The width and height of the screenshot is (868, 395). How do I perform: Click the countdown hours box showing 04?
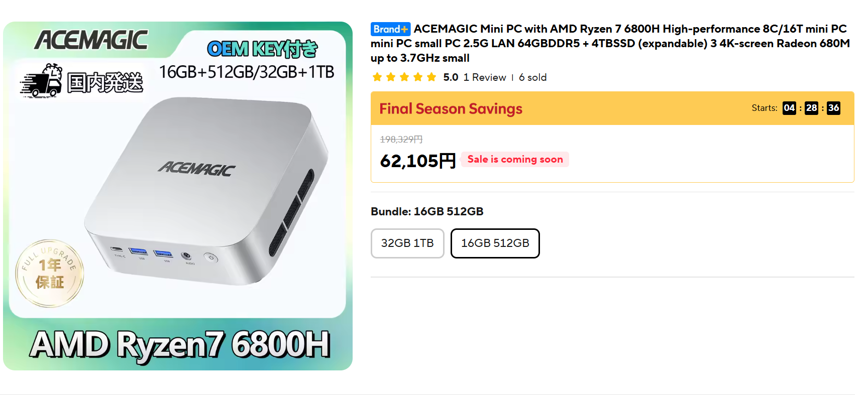(789, 108)
